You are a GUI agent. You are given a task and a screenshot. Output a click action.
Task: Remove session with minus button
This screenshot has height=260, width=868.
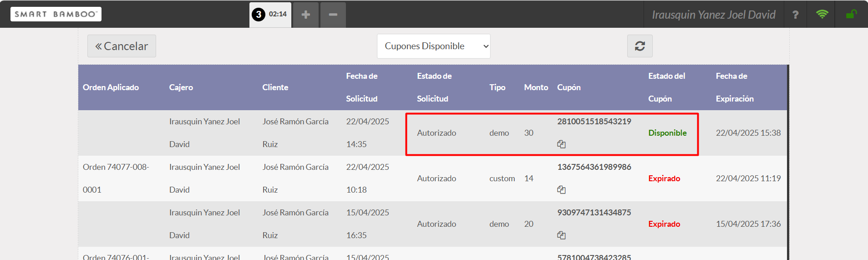[x=333, y=15]
